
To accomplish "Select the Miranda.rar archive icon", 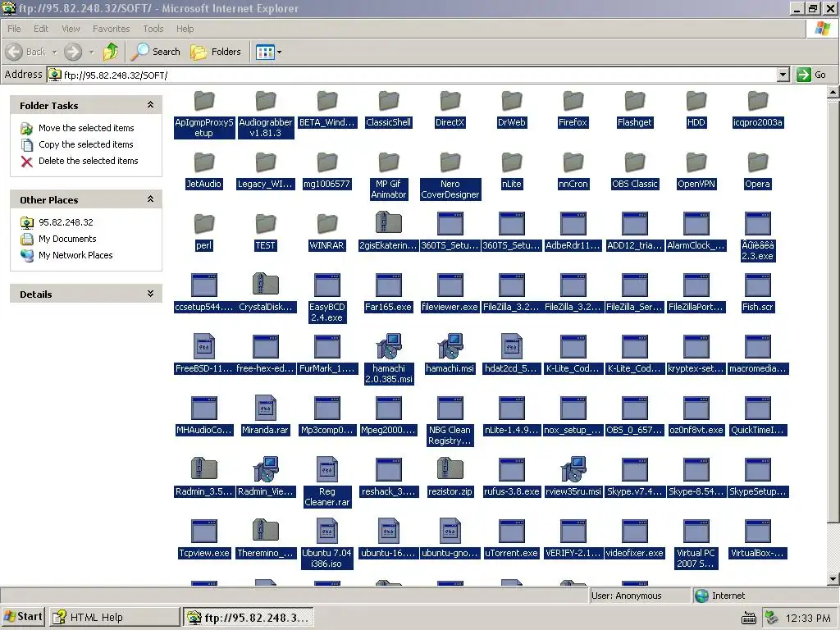I will (x=265, y=409).
